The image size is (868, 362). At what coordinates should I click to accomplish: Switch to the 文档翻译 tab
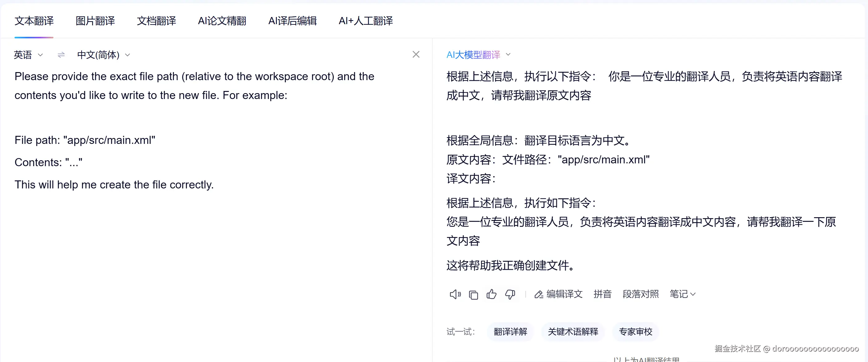point(156,21)
